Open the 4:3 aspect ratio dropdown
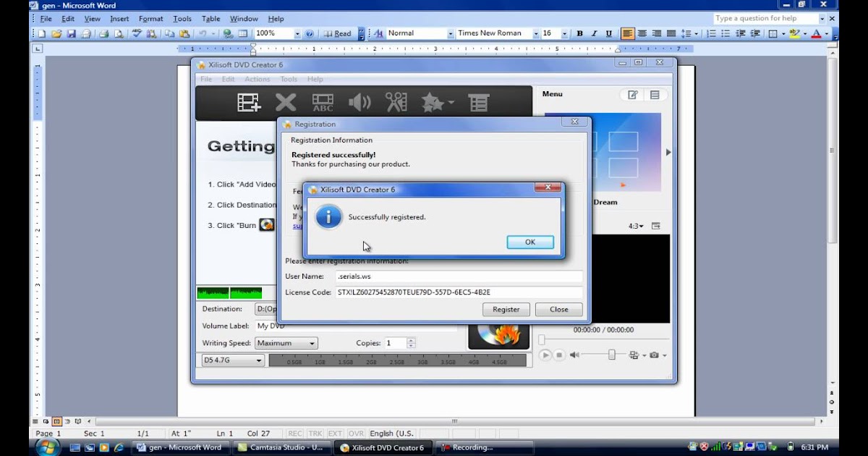 coord(637,226)
